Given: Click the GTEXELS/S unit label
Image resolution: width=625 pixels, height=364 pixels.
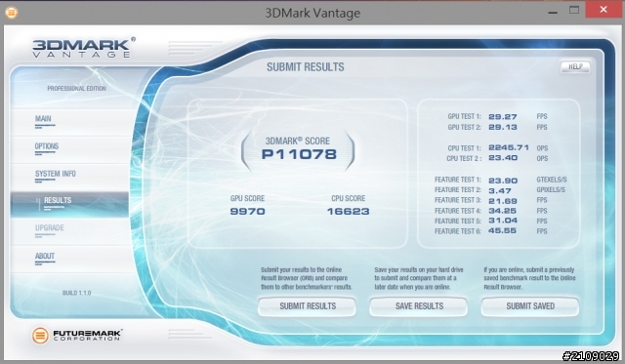Looking at the screenshot, I should (x=552, y=180).
